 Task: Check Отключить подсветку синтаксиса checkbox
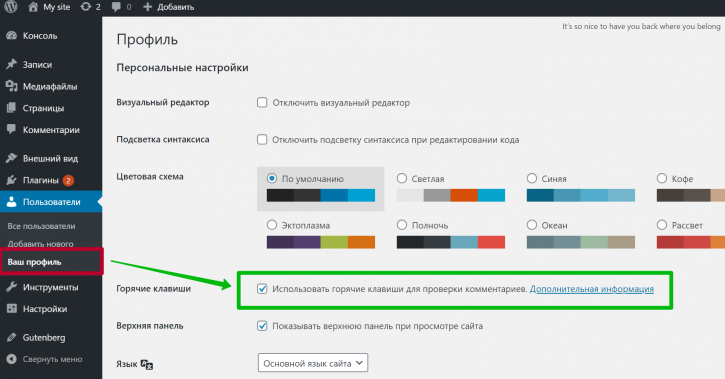tap(262, 139)
